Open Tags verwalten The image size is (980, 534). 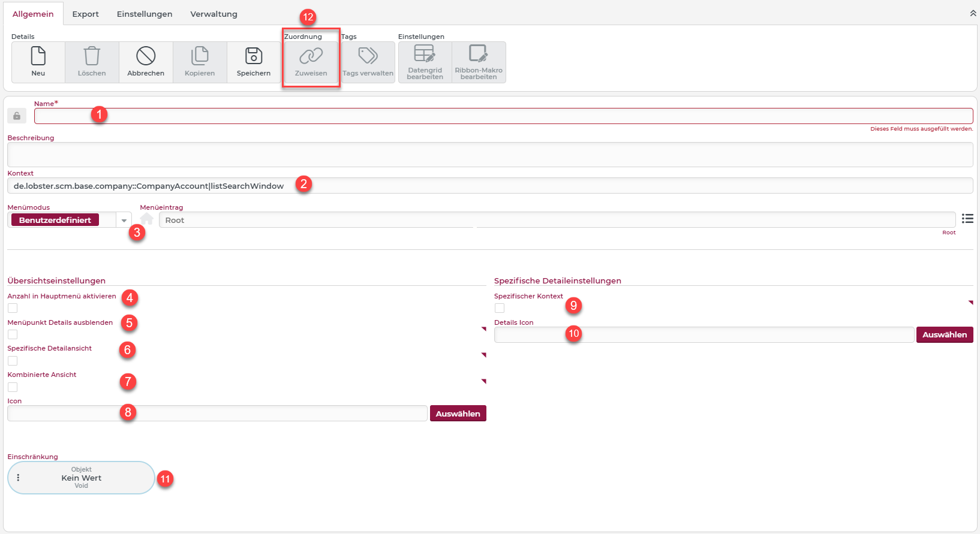368,56
